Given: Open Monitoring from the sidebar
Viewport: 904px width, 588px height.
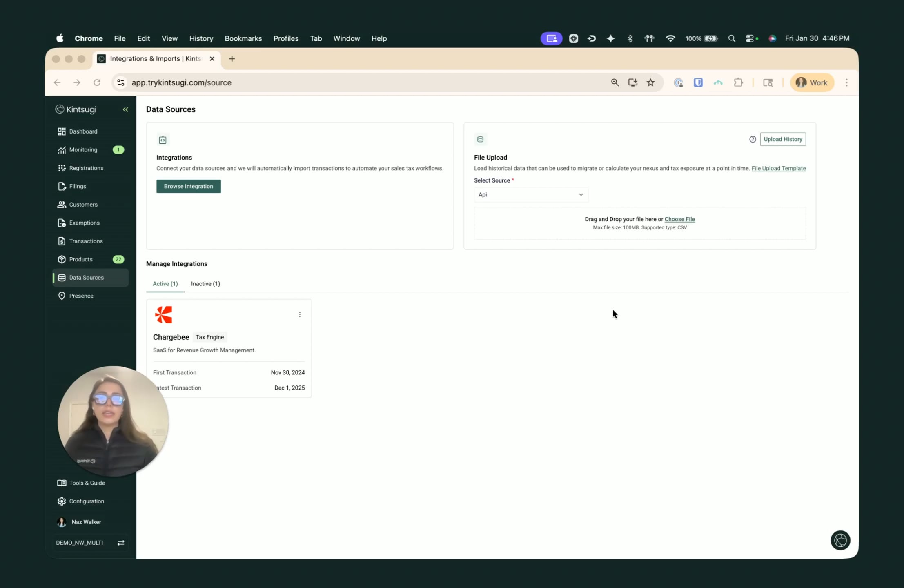Looking at the screenshot, I should pos(83,150).
